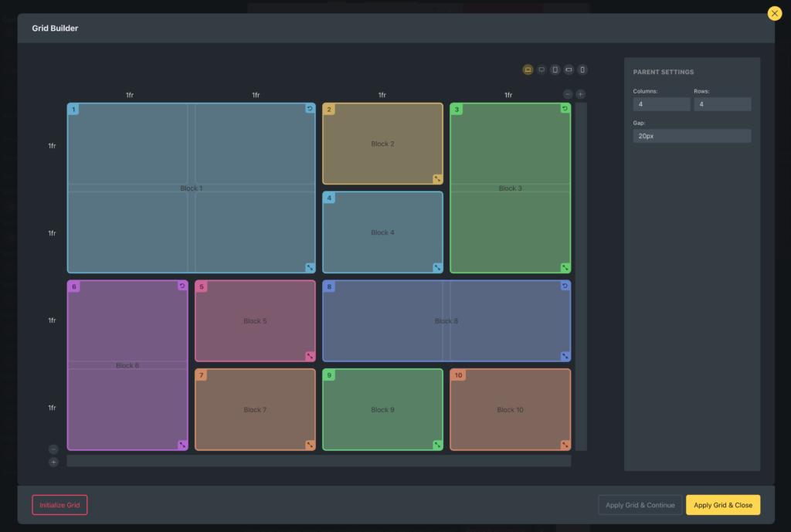Select the portrait tablet breakpoint icon

pyautogui.click(x=555, y=69)
